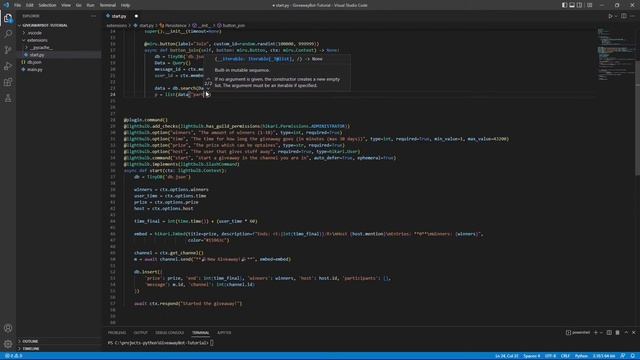The image size is (640, 360).
Task: Open the run button dropdown arrow
Action: 616,16
